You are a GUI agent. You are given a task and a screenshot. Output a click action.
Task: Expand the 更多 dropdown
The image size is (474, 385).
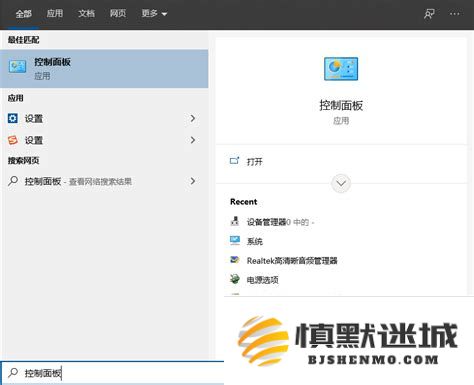154,13
